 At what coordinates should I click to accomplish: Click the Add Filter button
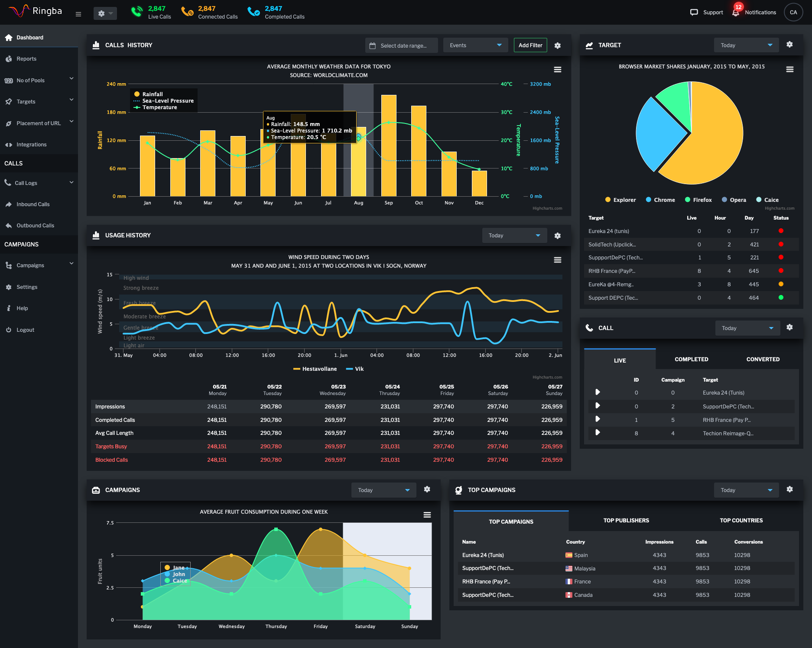[530, 45]
